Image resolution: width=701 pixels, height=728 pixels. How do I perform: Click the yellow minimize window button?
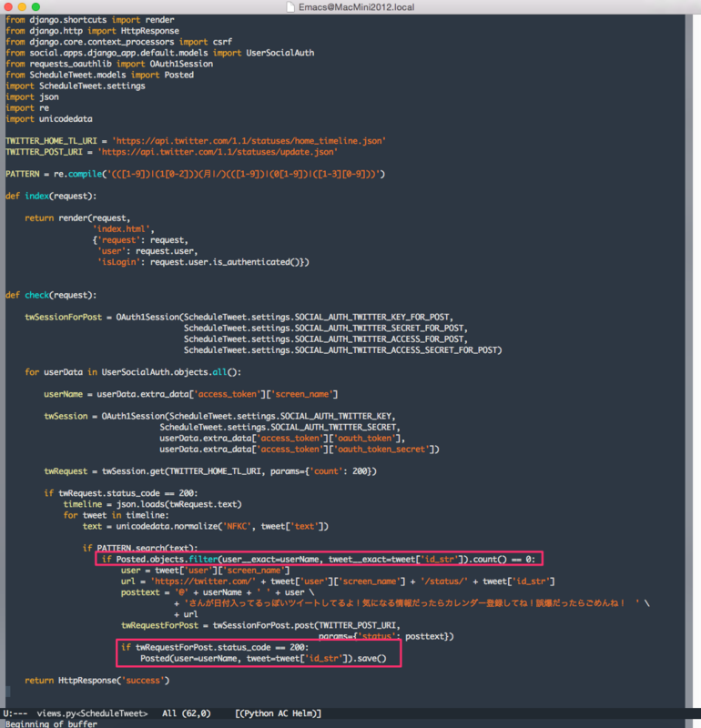point(22,7)
